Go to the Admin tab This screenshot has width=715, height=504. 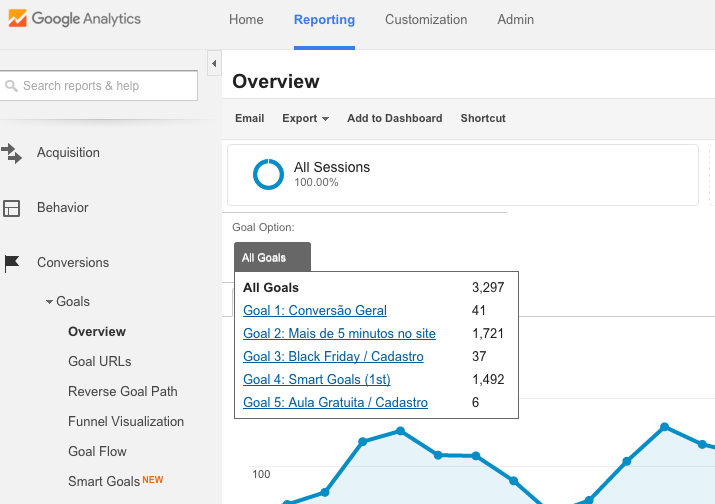click(x=515, y=20)
